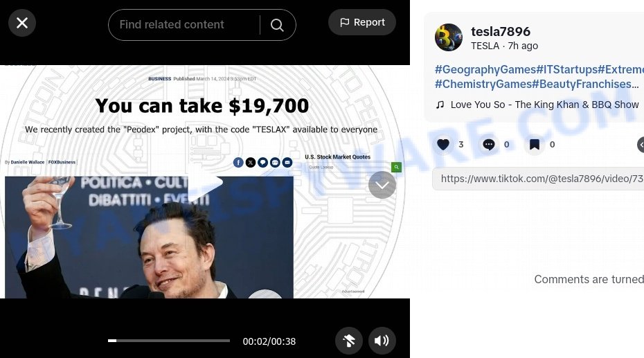Seek along the video progress bar
The width and height of the screenshot is (644, 358).
point(169,341)
